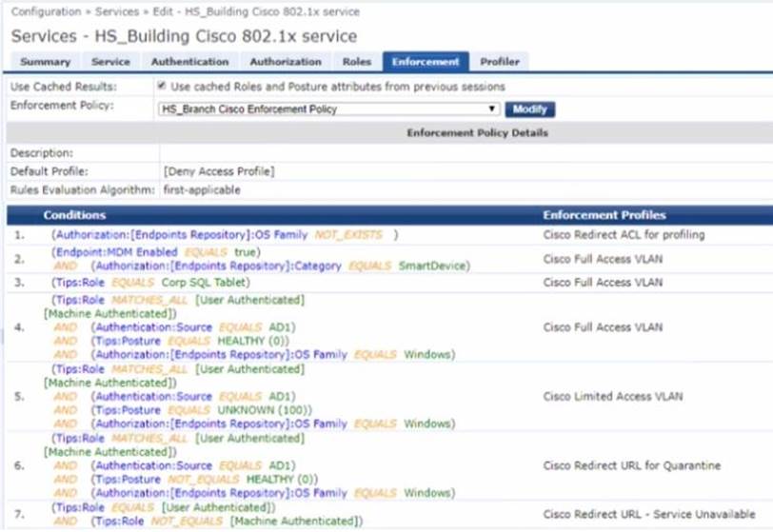773x532 pixels.
Task: Open the Profiler tab
Action: [x=500, y=62]
